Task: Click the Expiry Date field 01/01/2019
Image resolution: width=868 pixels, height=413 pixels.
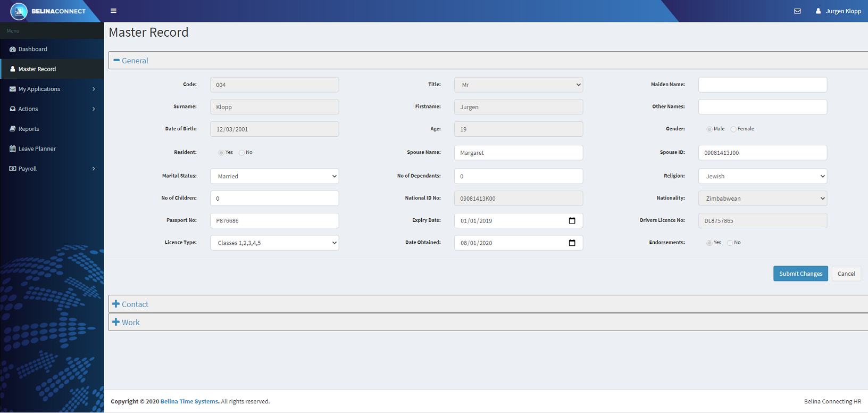Action: tap(519, 220)
